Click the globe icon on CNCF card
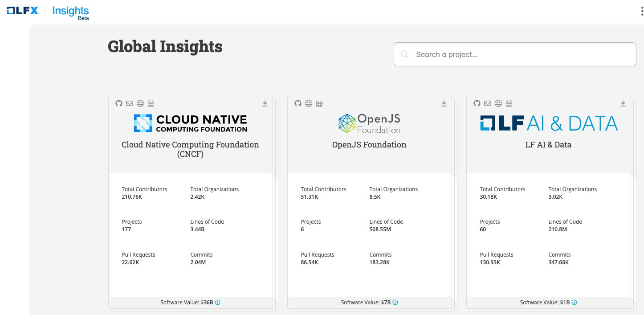644x315 pixels. click(140, 103)
